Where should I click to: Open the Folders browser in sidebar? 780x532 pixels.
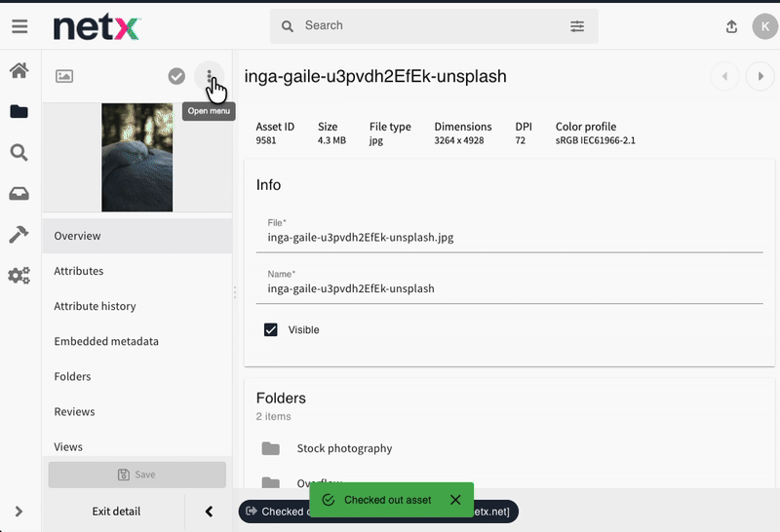[19, 111]
